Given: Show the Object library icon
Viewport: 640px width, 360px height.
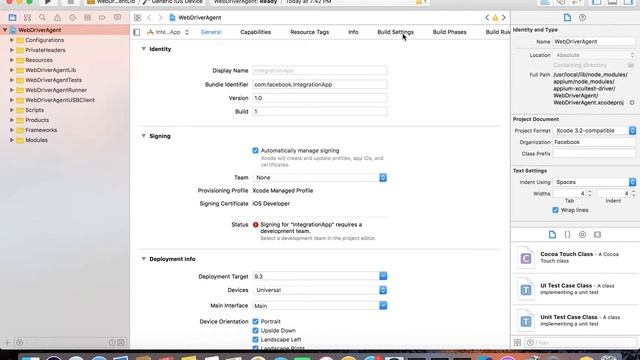Looking at the screenshot, I should tap(582, 235).
